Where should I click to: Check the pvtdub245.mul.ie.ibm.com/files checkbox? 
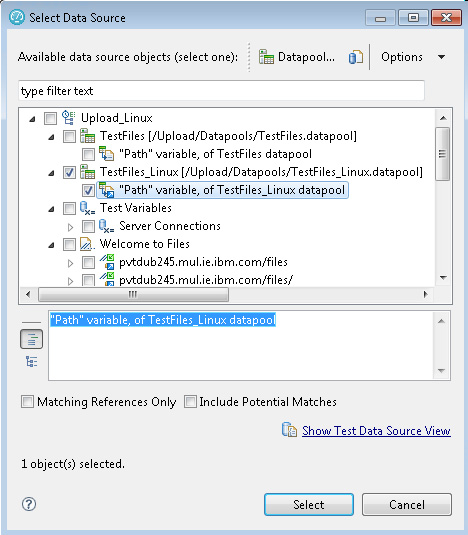pos(88,262)
